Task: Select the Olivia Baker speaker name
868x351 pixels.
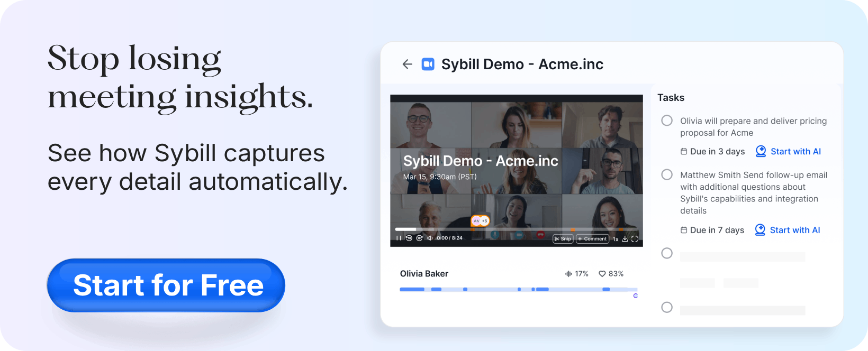Action: pyautogui.click(x=424, y=274)
